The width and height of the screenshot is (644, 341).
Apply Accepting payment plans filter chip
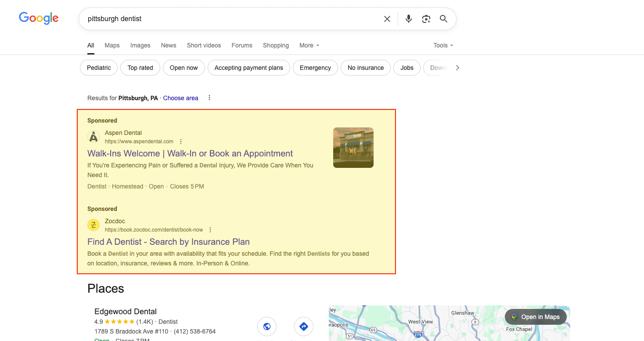coord(249,68)
